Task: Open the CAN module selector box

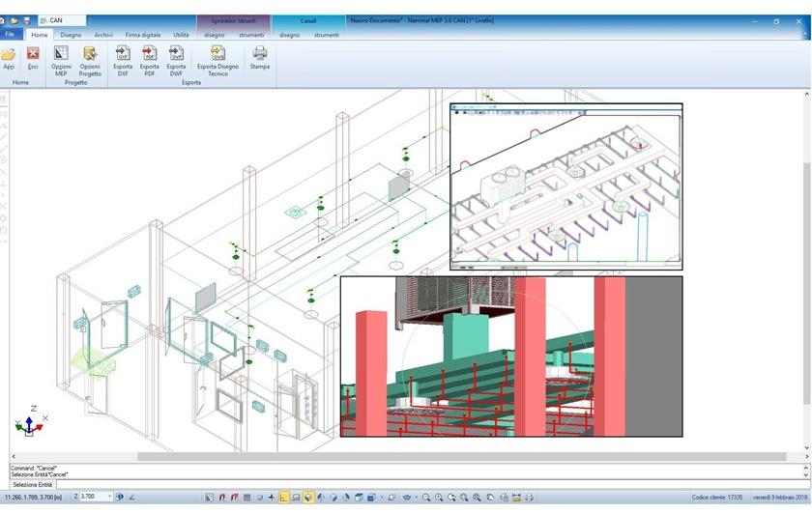Action: coord(62,20)
